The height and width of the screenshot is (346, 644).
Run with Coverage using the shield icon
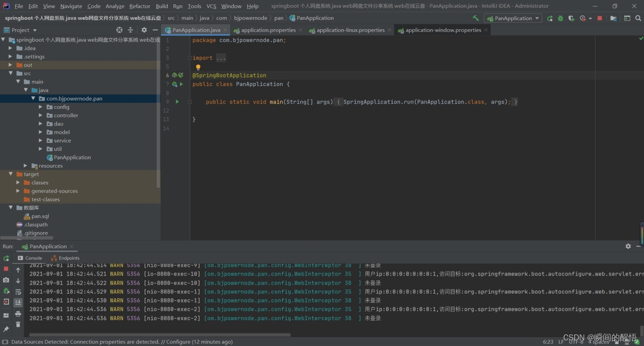[x=571, y=18]
